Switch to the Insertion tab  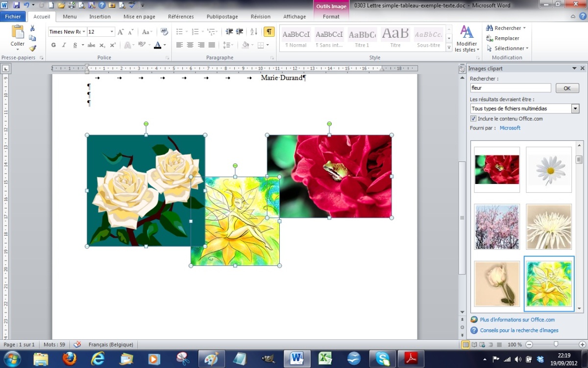[x=99, y=17]
